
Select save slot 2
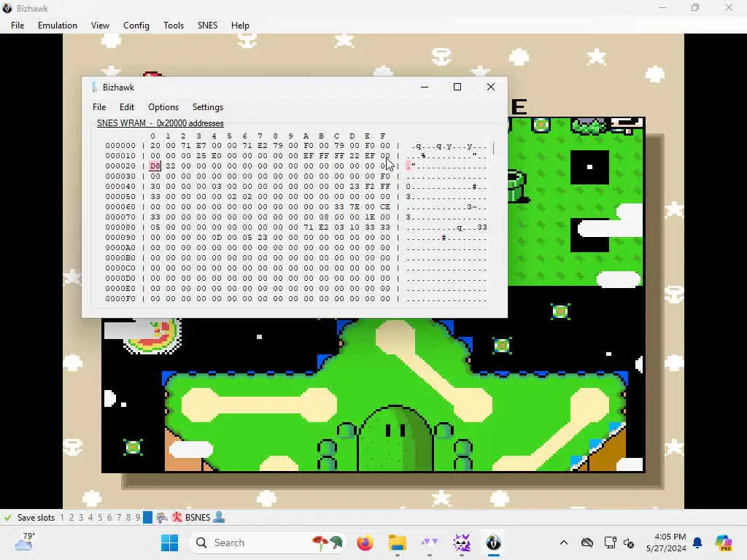coord(71,518)
